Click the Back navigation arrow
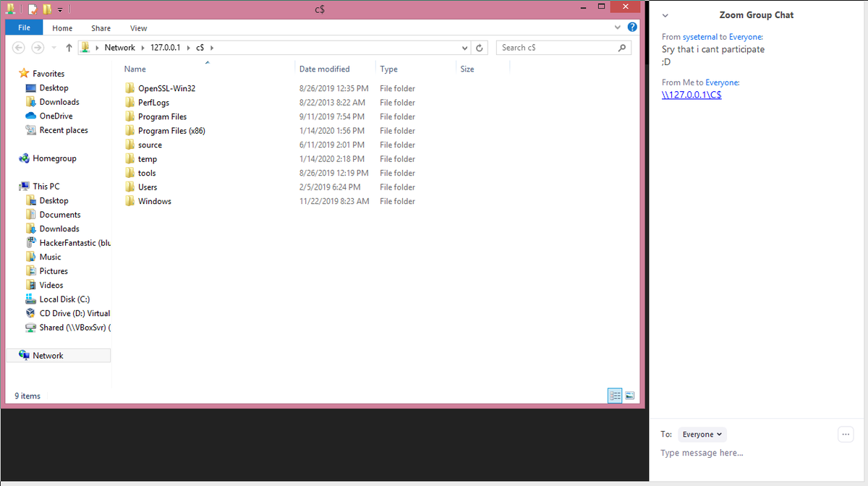 coord(20,48)
